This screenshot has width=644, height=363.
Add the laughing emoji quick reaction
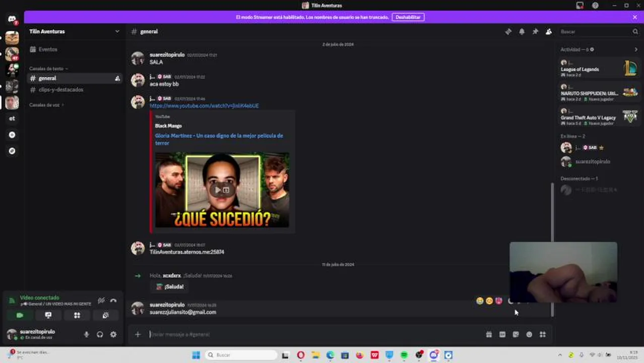click(x=480, y=301)
